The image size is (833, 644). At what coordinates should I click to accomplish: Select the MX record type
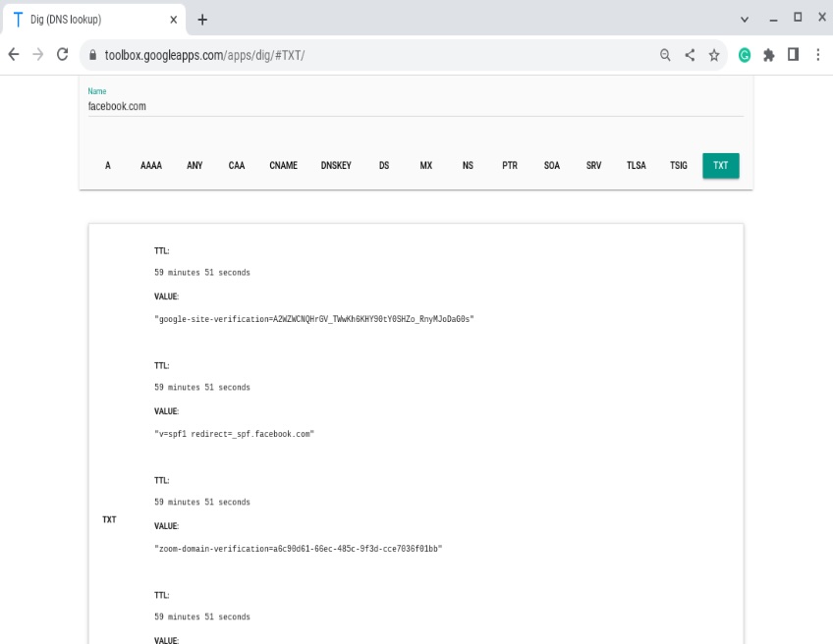(x=426, y=166)
